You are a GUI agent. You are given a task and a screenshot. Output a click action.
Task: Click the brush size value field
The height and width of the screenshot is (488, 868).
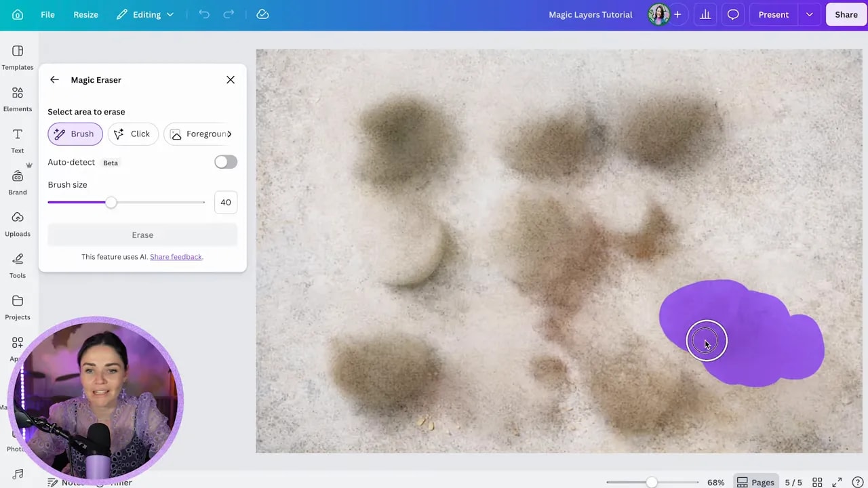226,202
